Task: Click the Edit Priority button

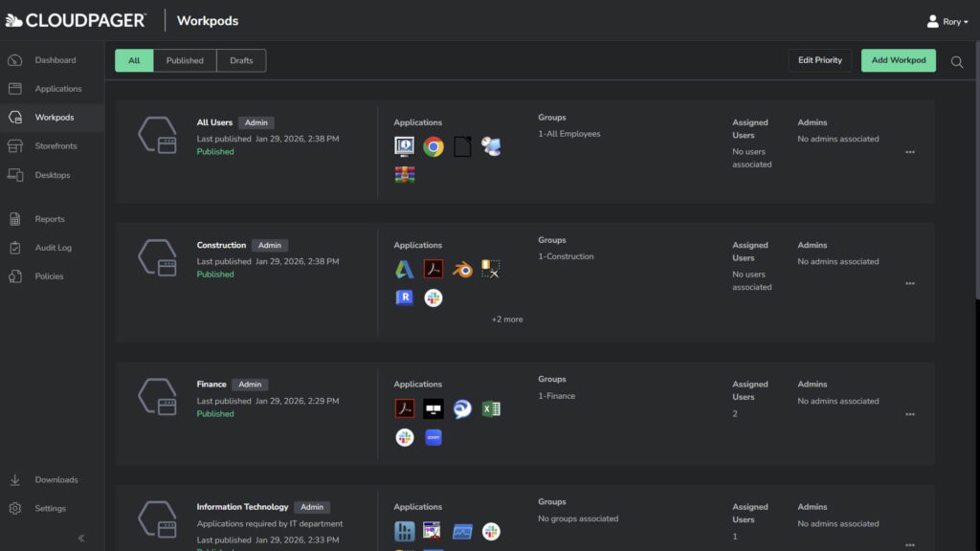Action: [819, 60]
